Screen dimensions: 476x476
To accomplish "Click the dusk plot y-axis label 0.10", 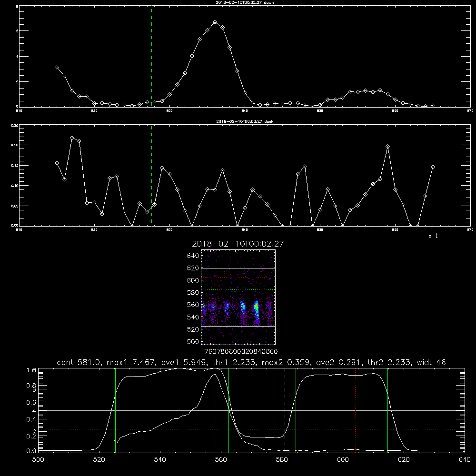I will (x=15, y=186).
